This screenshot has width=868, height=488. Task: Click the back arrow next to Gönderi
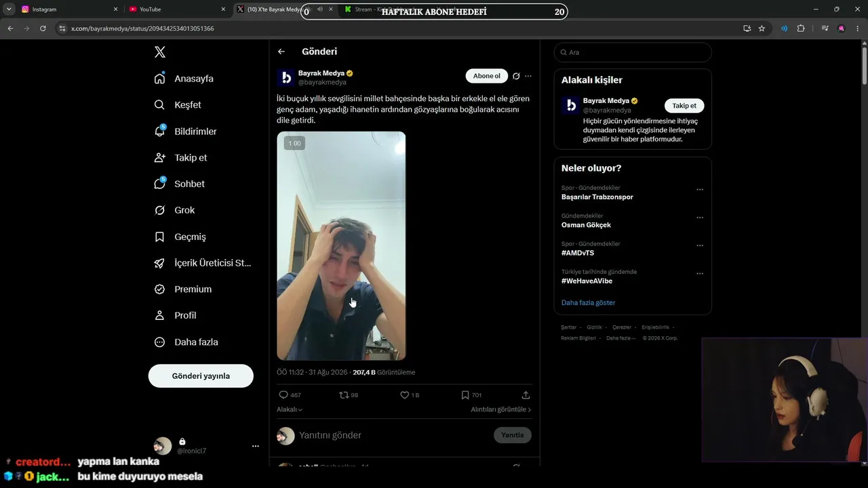click(281, 52)
